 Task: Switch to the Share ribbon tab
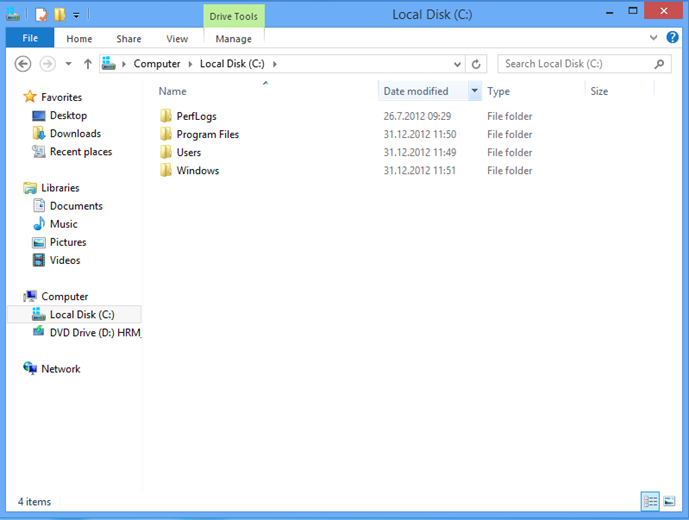[129, 39]
